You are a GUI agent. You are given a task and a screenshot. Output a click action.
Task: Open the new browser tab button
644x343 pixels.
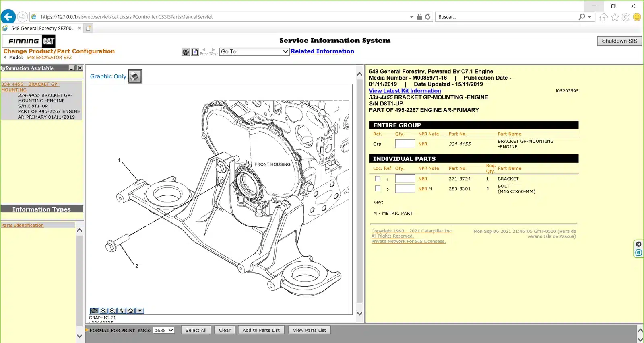click(88, 28)
